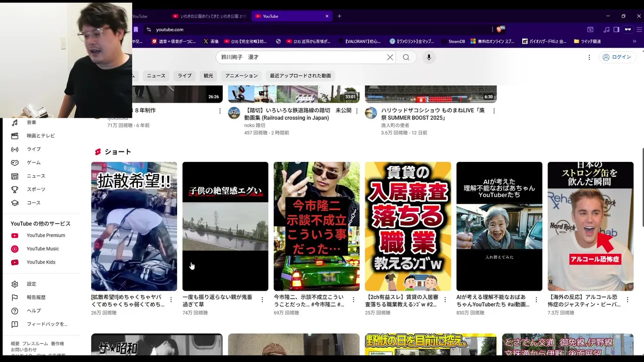Open the Brave Shields lion icon
The width and height of the screenshot is (644, 362).
tap(500, 30)
